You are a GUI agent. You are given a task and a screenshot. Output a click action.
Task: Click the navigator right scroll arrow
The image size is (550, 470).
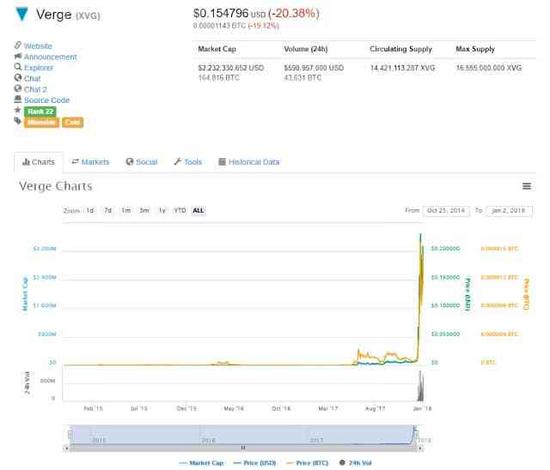click(421, 448)
